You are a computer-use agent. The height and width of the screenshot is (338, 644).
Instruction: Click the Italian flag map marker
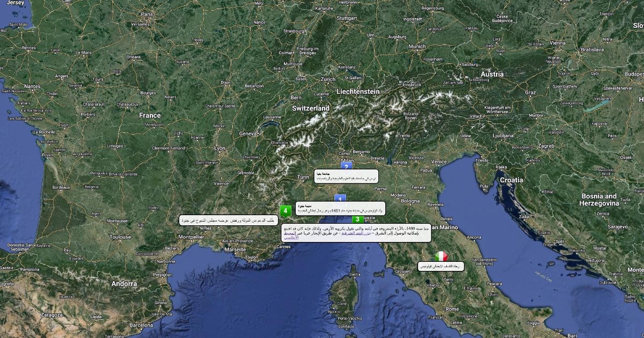(441, 256)
